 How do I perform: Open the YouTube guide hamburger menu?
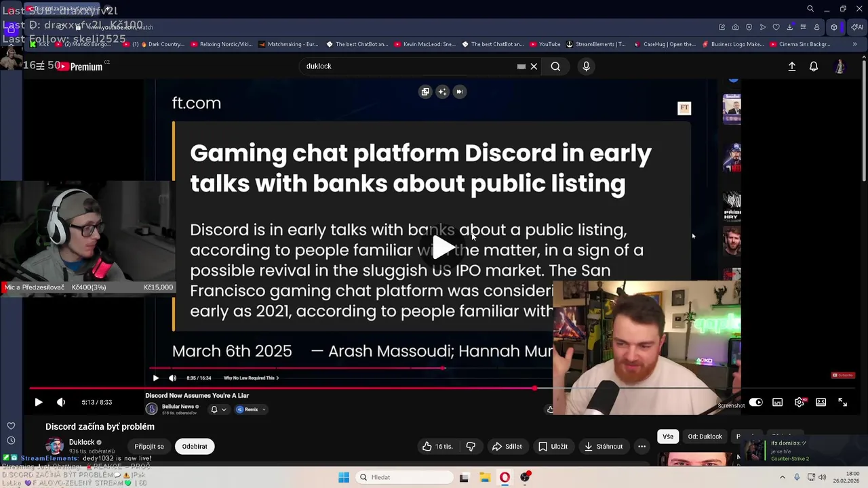[41, 66]
